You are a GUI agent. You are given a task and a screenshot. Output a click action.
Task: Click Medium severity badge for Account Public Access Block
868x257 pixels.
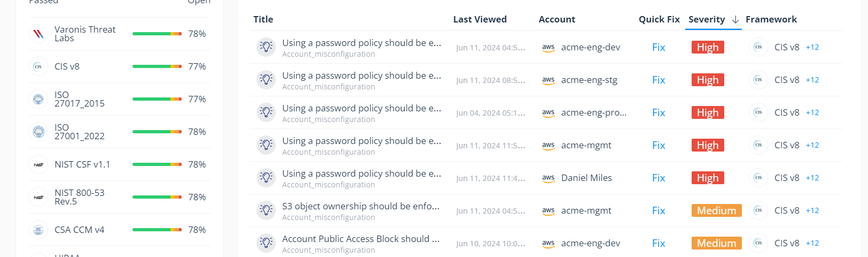pos(716,243)
